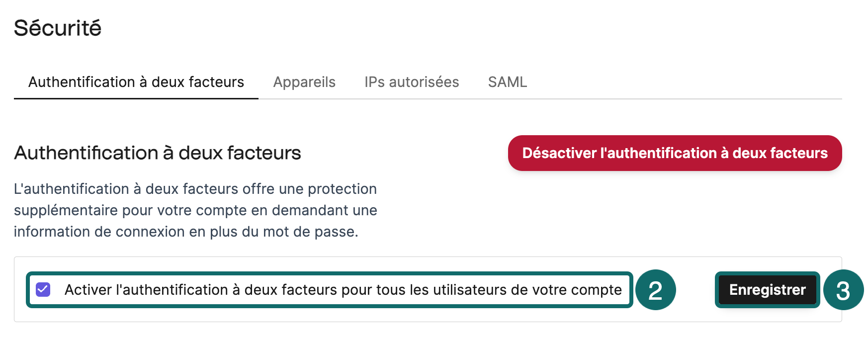Click the numbered badge 2
This screenshot has height=339, width=868.
[x=656, y=290]
